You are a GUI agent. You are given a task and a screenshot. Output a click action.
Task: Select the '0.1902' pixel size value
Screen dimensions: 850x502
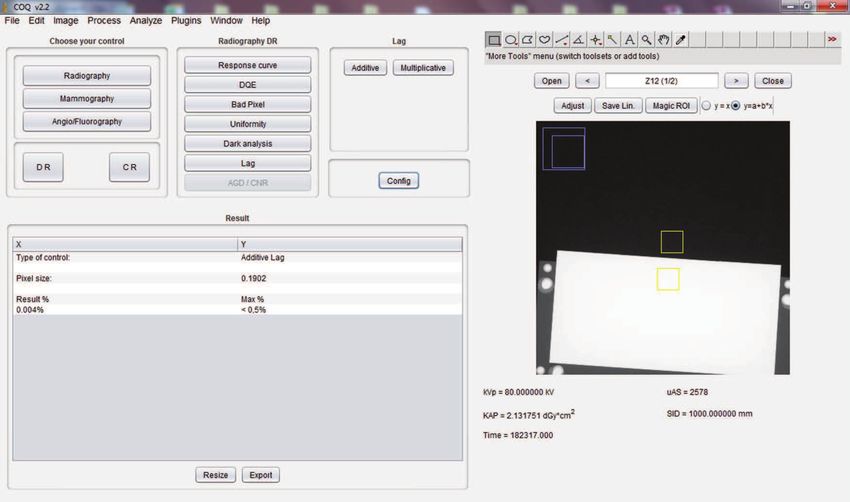pyautogui.click(x=253, y=278)
